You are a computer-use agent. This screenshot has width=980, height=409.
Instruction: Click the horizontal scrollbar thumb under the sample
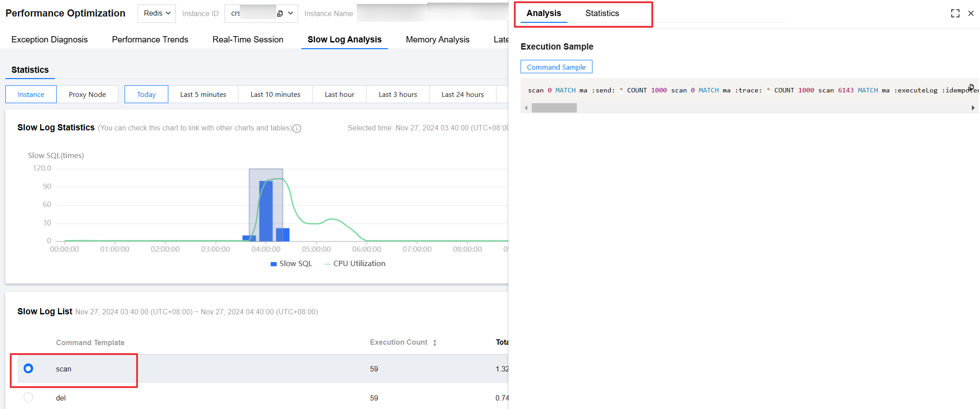[554, 108]
